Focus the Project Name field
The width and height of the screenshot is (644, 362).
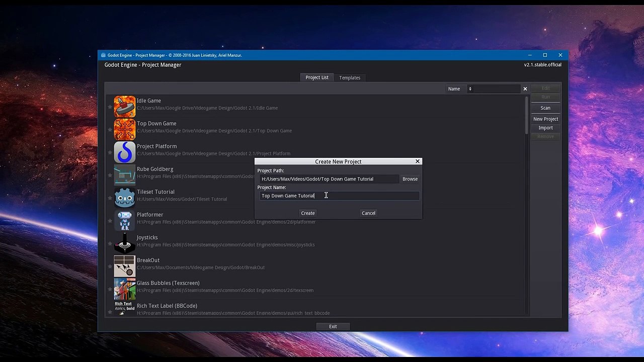339,196
